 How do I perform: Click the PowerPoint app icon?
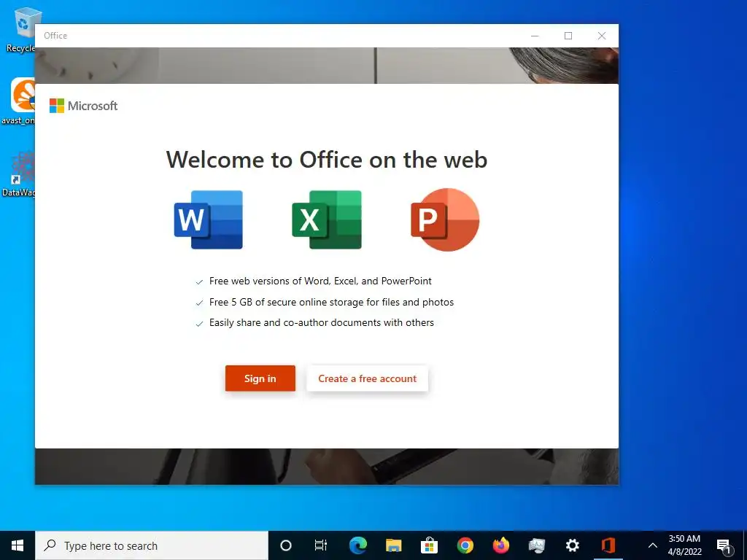pos(445,219)
